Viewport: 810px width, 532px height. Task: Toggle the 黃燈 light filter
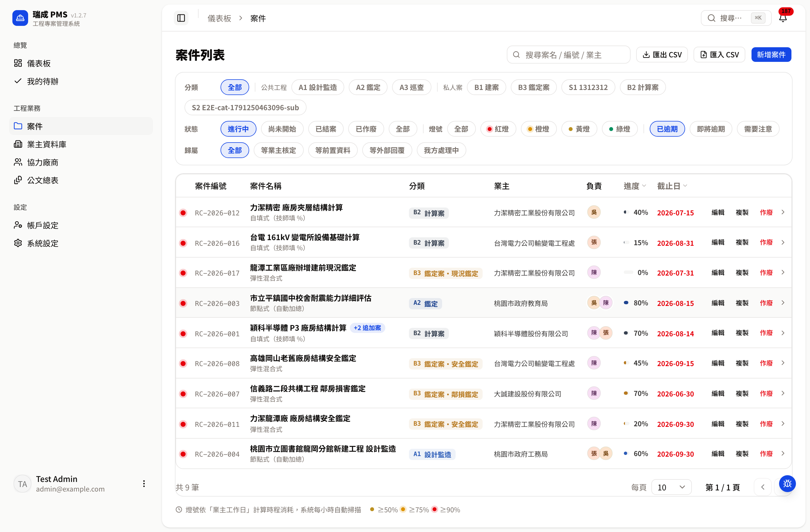[x=579, y=129]
